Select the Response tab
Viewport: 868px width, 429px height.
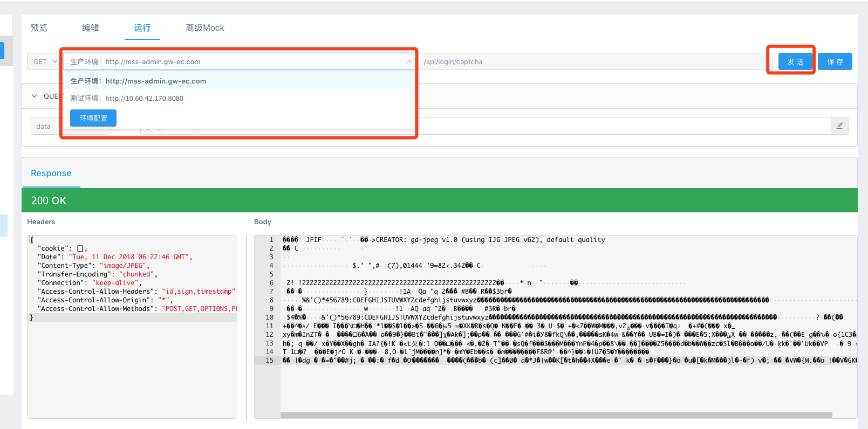(51, 173)
